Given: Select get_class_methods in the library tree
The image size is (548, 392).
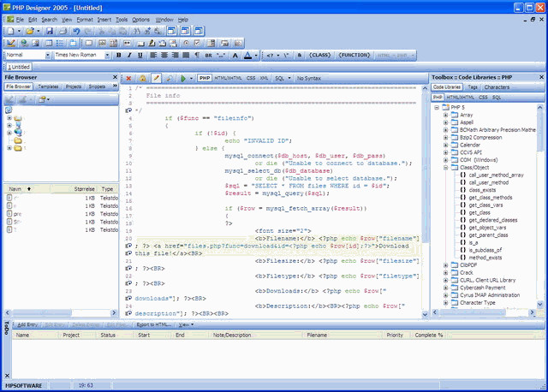Looking at the screenshot, I should coord(491,198).
